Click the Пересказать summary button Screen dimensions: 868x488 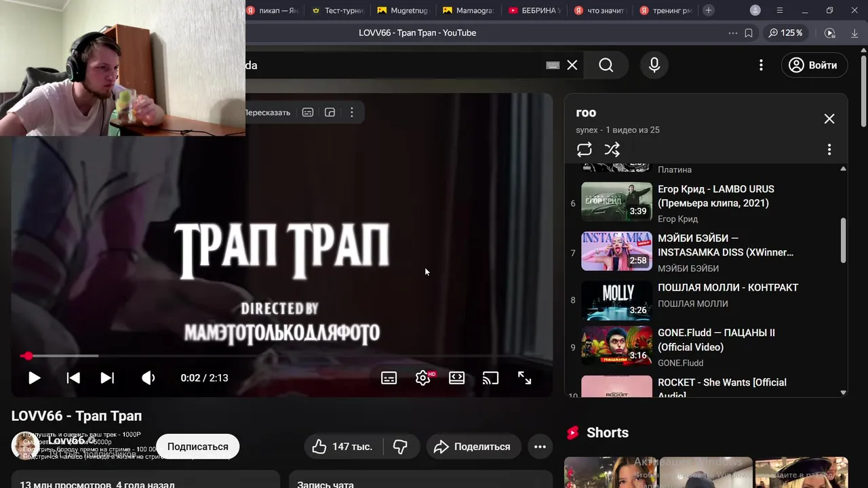[x=267, y=113]
